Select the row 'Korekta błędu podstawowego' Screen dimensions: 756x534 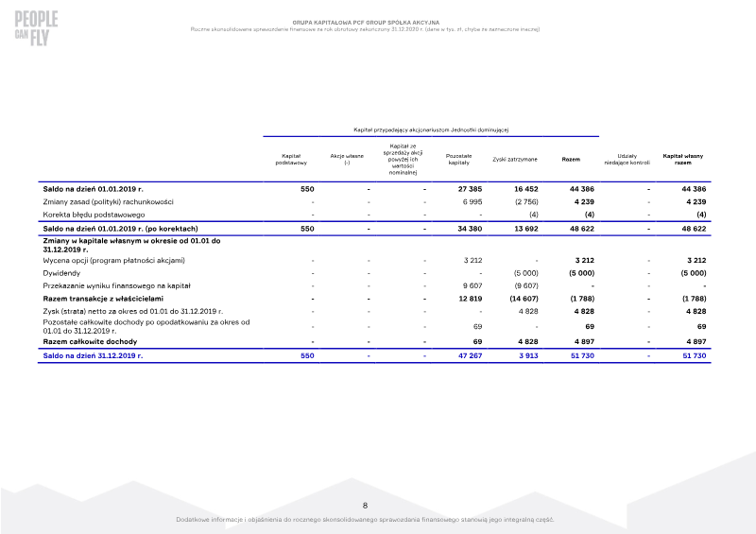point(374,215)
